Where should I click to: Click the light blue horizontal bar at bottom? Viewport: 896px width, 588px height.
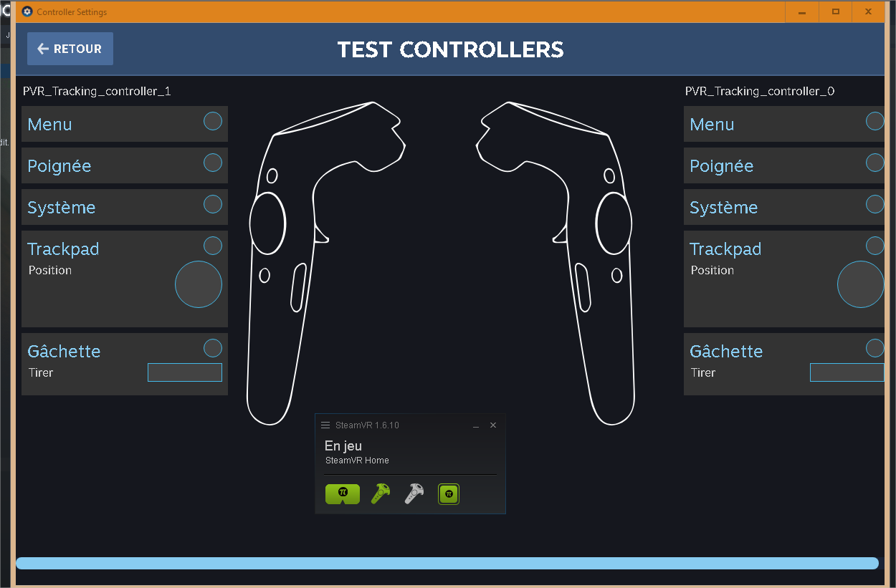click(x=447, y=564)
